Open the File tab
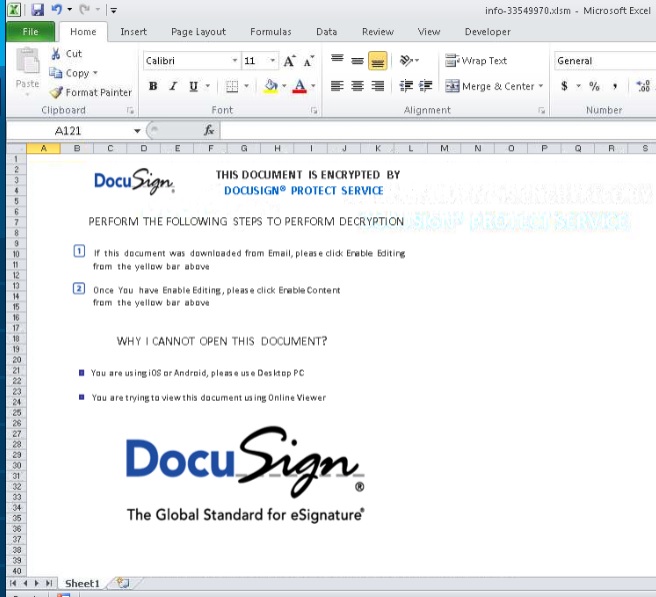656x597 pixels. 30,32
